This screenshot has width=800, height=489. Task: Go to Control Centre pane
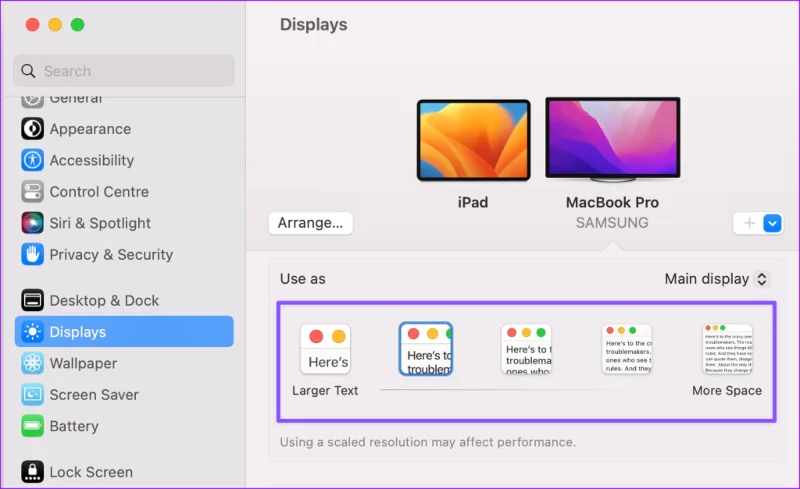click(124, 192)
